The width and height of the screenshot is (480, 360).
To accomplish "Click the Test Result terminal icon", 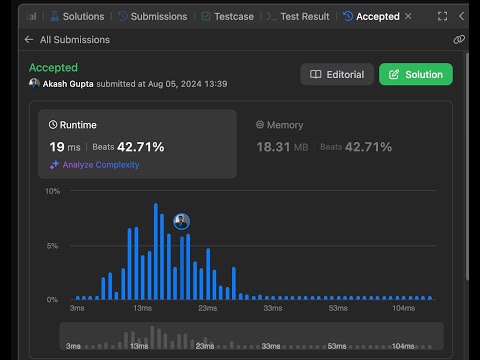I will [271, 16].
